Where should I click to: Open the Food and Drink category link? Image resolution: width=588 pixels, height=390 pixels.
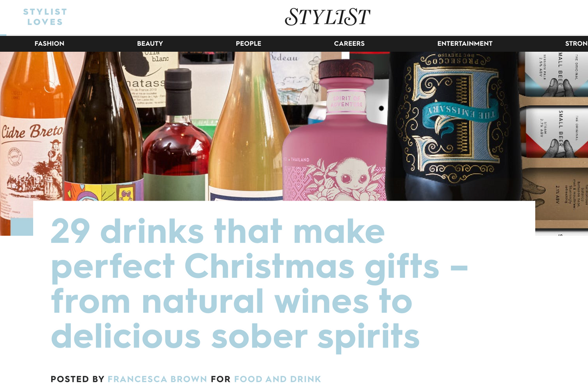278,379
